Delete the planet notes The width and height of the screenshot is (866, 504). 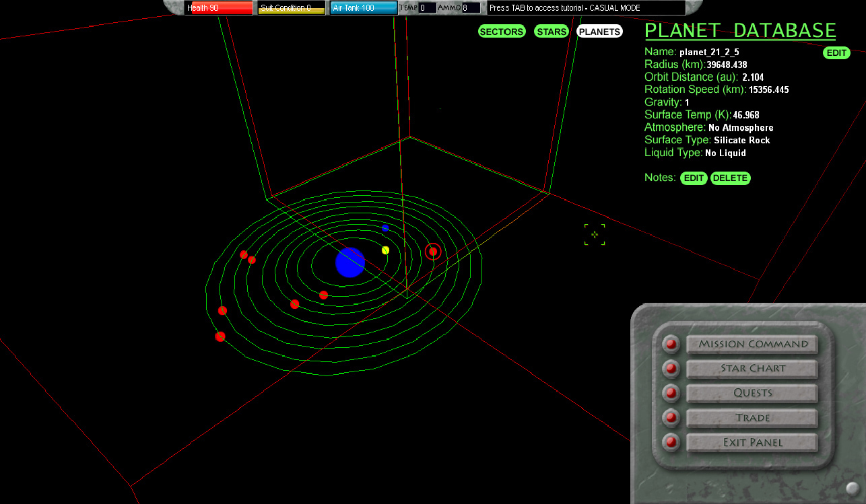tap(730, 178)
